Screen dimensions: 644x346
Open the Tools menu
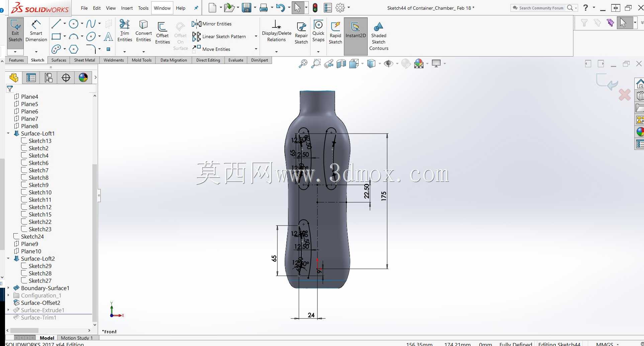point(143,8)
